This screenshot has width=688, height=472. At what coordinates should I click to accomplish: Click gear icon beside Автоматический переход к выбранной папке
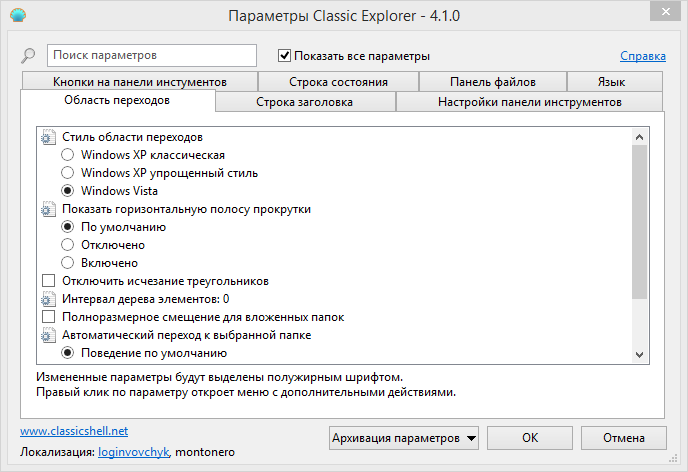click(x=47, y=335)
